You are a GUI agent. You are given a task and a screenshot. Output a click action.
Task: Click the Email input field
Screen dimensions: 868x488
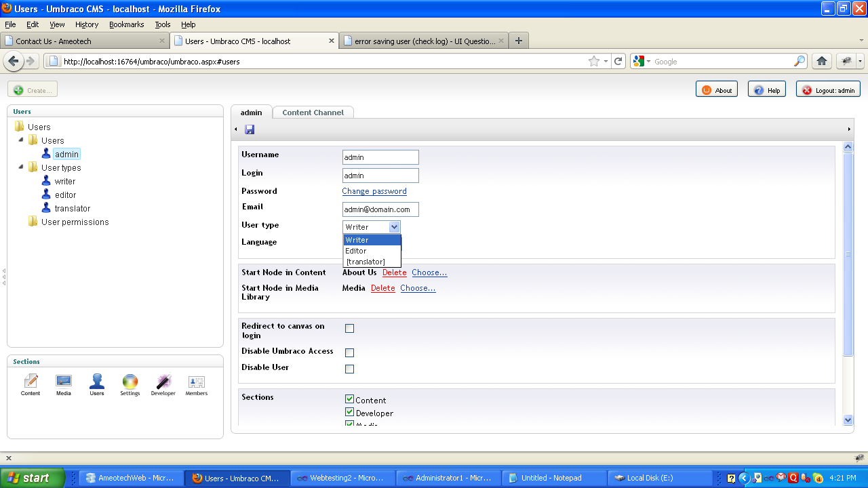380,209
